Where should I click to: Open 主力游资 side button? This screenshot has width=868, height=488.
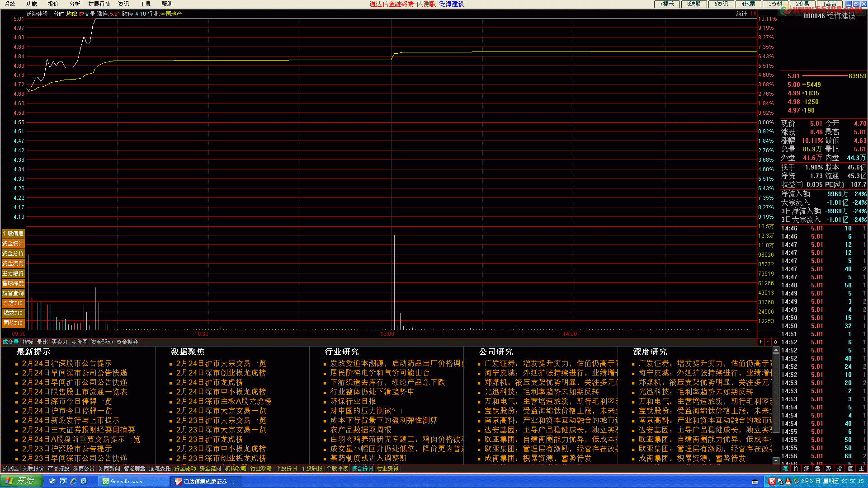click(x=13, y=273)
